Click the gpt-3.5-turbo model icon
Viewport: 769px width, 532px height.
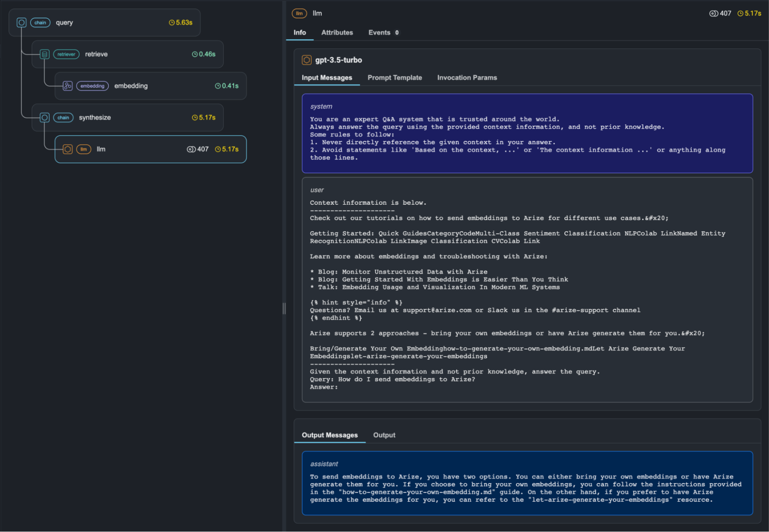[x=307, y=60]
